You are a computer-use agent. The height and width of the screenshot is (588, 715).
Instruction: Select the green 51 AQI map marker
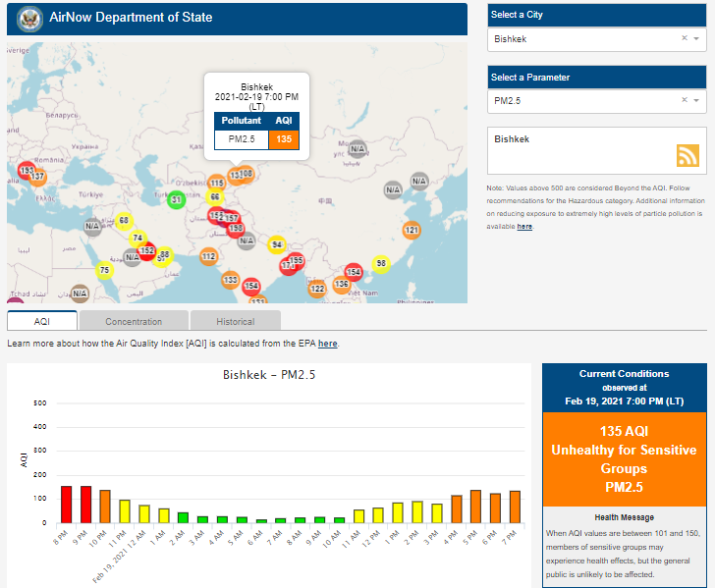[x=176, y=200]
